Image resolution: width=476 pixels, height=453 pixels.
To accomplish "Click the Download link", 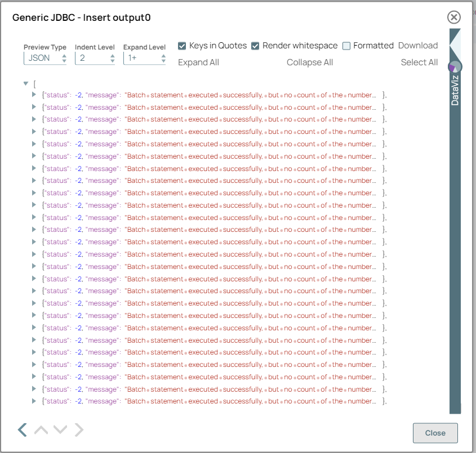I will pos(418,46).
